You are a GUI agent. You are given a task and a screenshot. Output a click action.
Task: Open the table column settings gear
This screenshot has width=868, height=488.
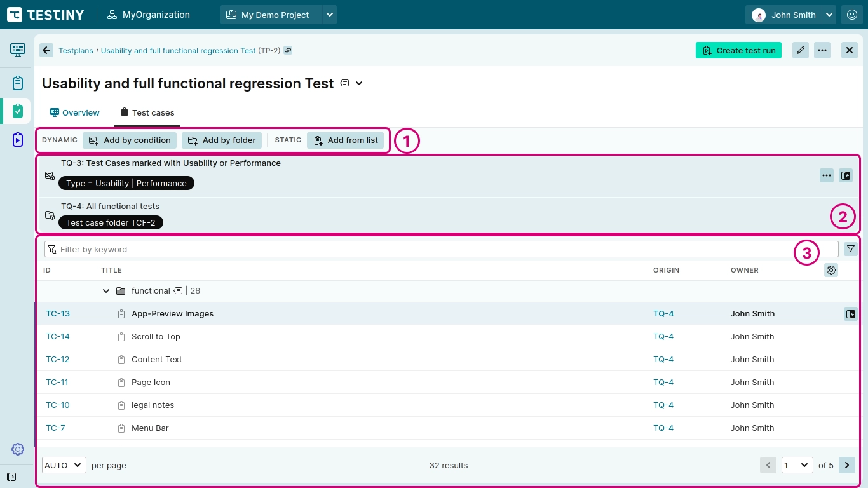pos(831,270)
